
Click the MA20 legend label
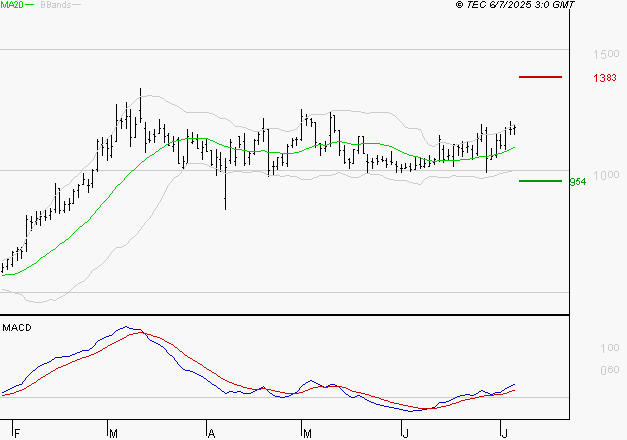tap(12, 5)
